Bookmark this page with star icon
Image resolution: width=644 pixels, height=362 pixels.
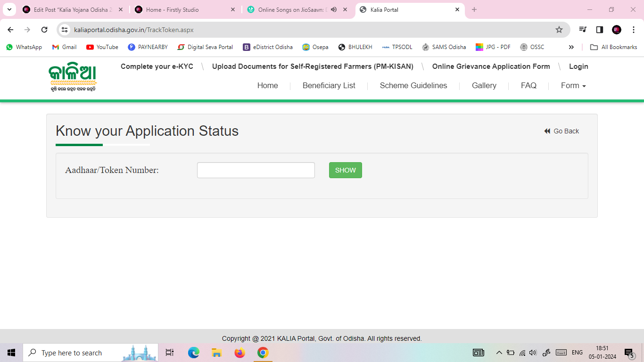[559, 30]
